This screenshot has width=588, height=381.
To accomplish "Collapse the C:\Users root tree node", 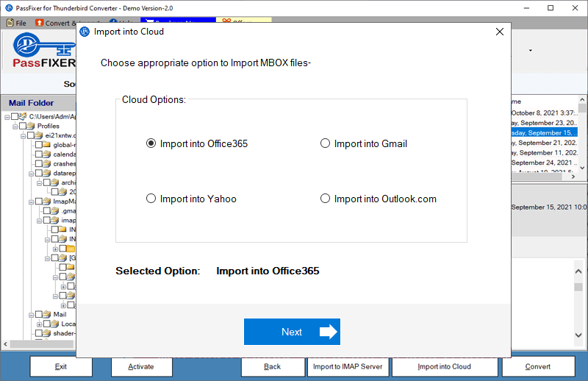I will tap(7, 117).
